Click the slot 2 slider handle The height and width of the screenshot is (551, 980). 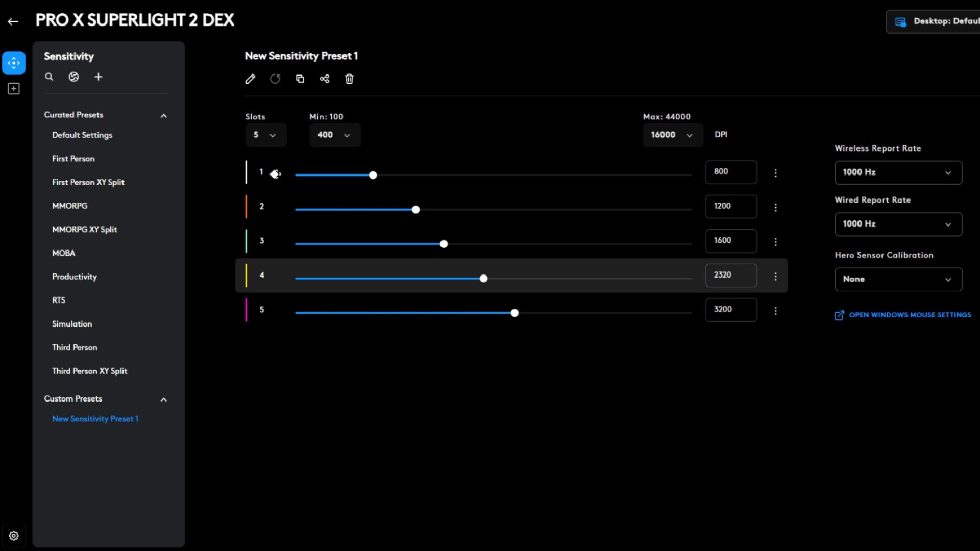point(416,210)
